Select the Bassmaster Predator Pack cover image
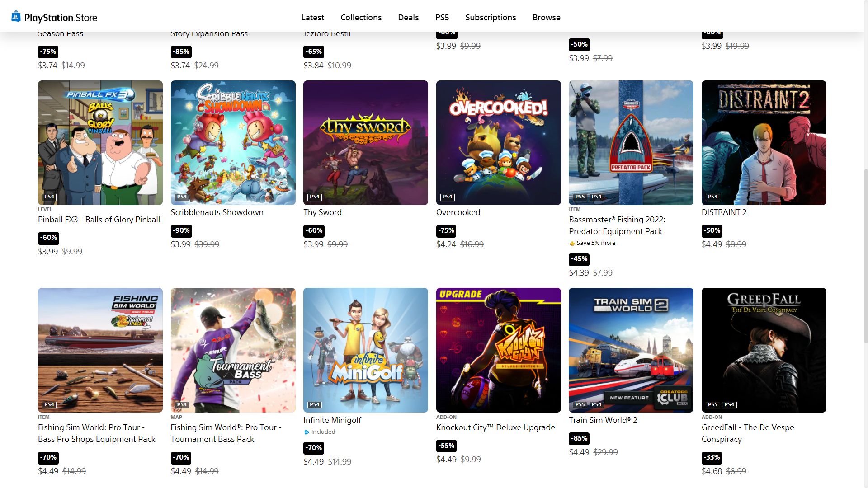868x488 pixels. (631, 143)
